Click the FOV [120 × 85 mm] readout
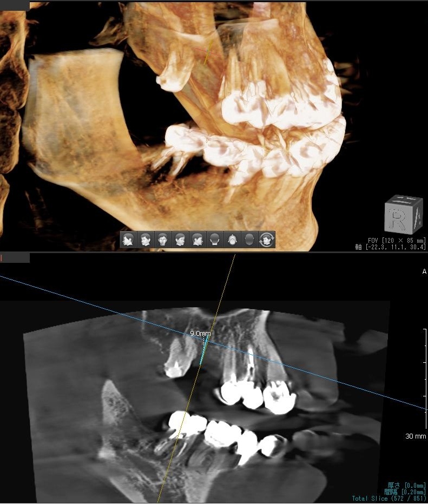 pyautogui.click(x=396, y=240)
